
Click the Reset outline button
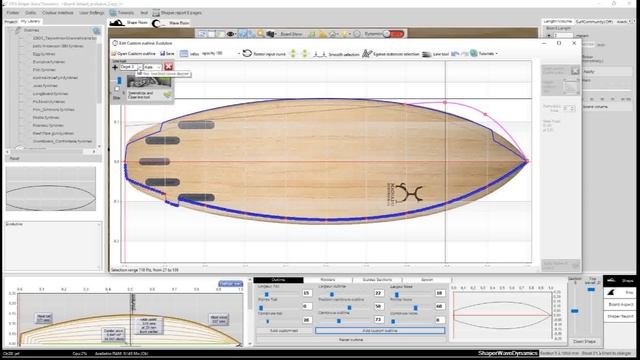coord(351,340)
